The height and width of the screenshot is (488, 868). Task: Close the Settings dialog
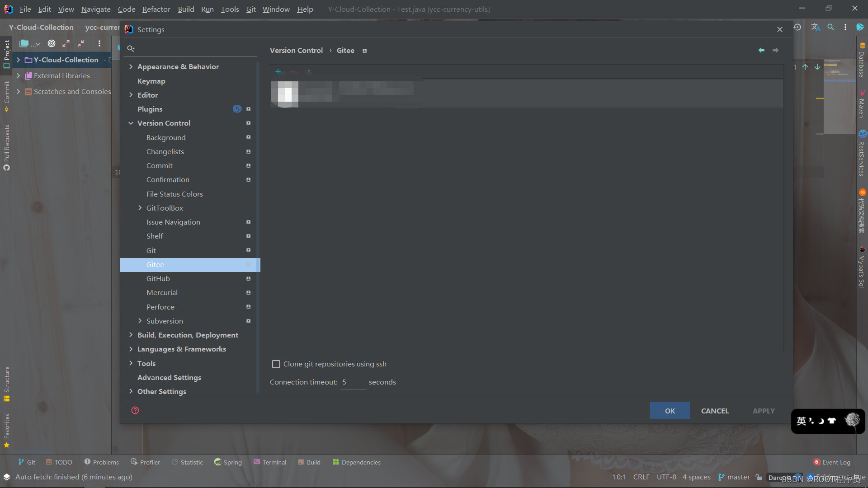[x=780, y=29]
